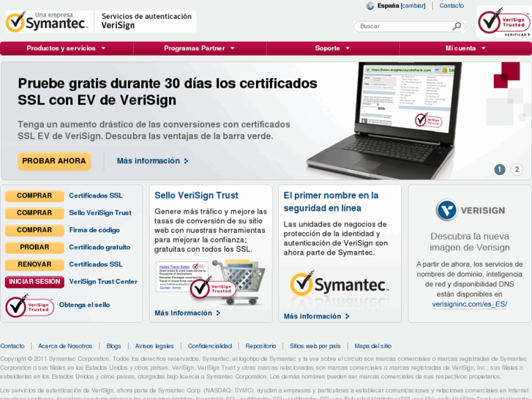Open Certificados SSL link beside the RENOVAR button
The width and height of the screenshot is (532, 399).
[x=96, y=264]
